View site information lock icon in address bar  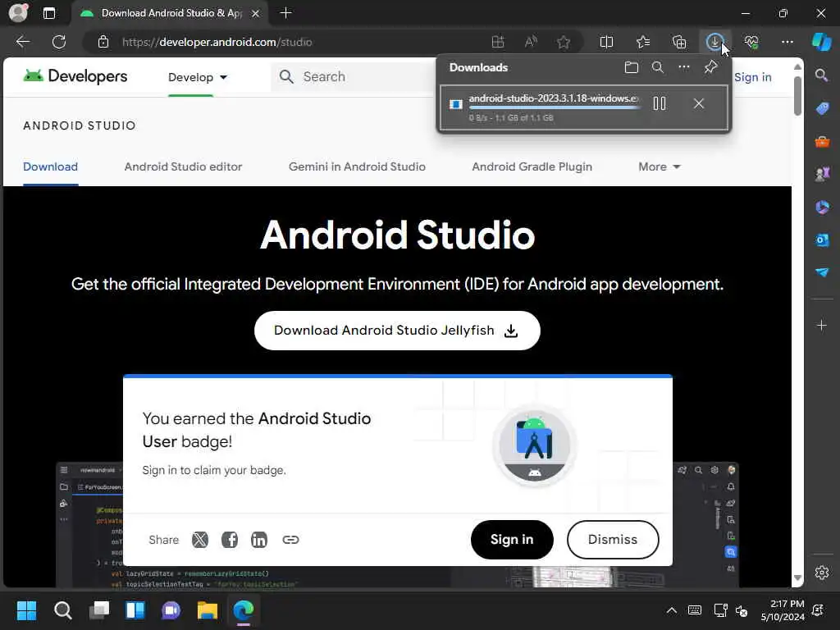pyautogui.click(x=103, y=42)
